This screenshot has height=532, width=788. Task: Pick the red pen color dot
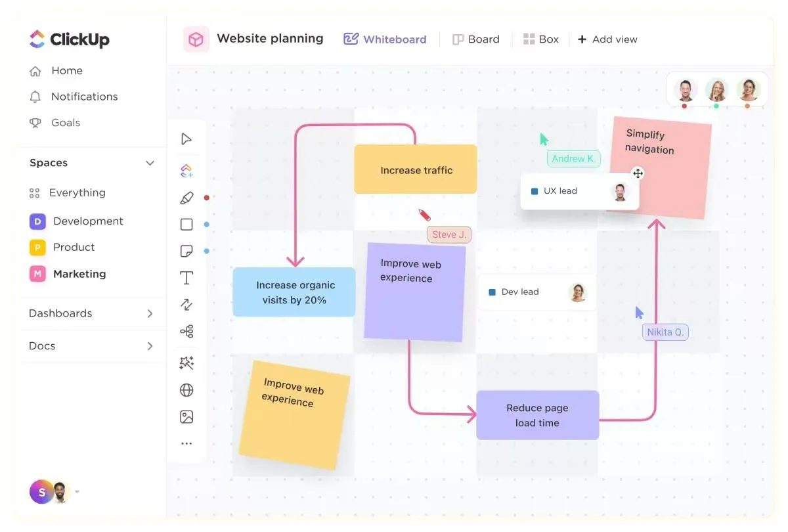[x=206, y=198]
